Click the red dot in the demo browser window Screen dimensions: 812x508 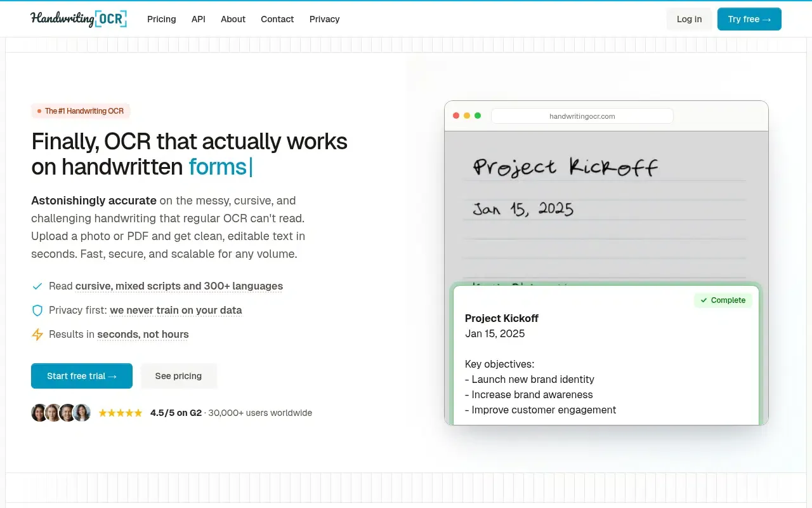[455, 116]
